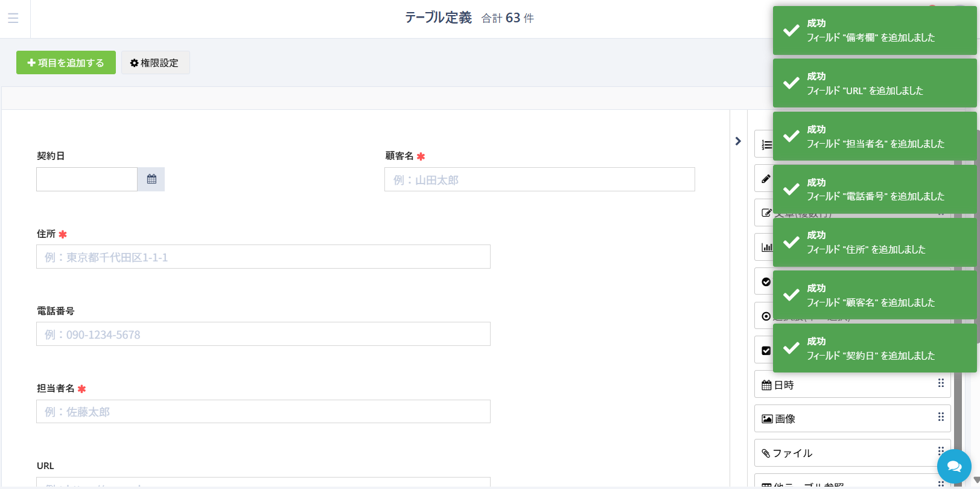Focus the 住所 address input field
This screenshot has height=489, width=980.
pyautogui.click(x=263, y=257)
